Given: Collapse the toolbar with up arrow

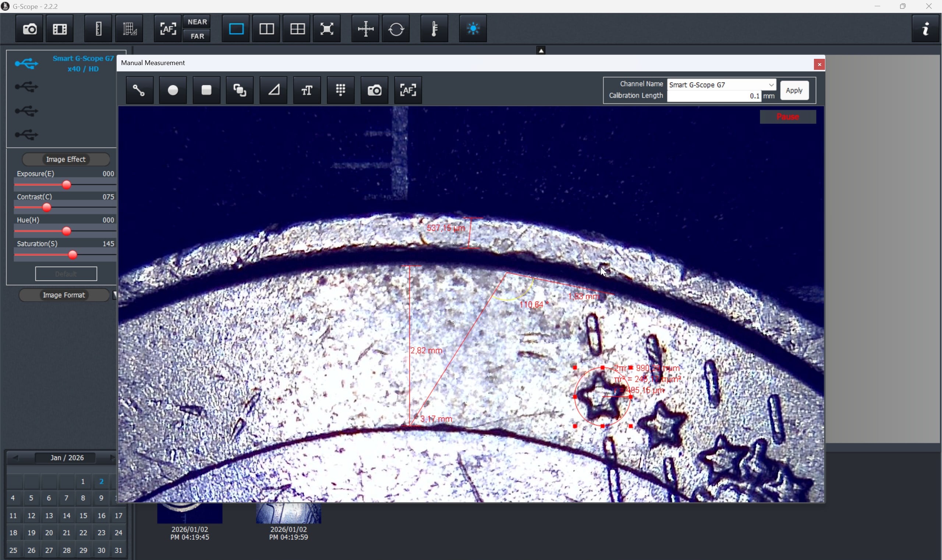Looking at the screenshot, I should (x=541, y=51).
